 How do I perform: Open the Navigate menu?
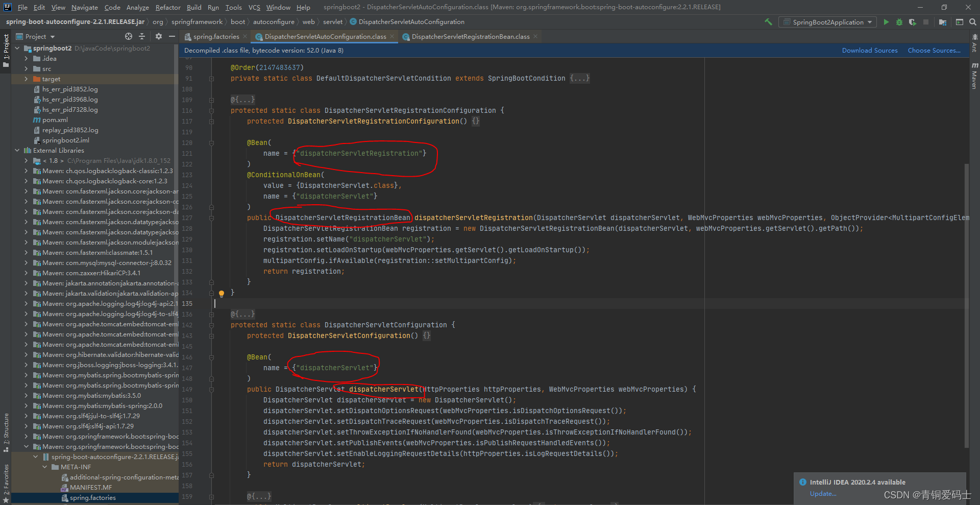click(84, 7)
